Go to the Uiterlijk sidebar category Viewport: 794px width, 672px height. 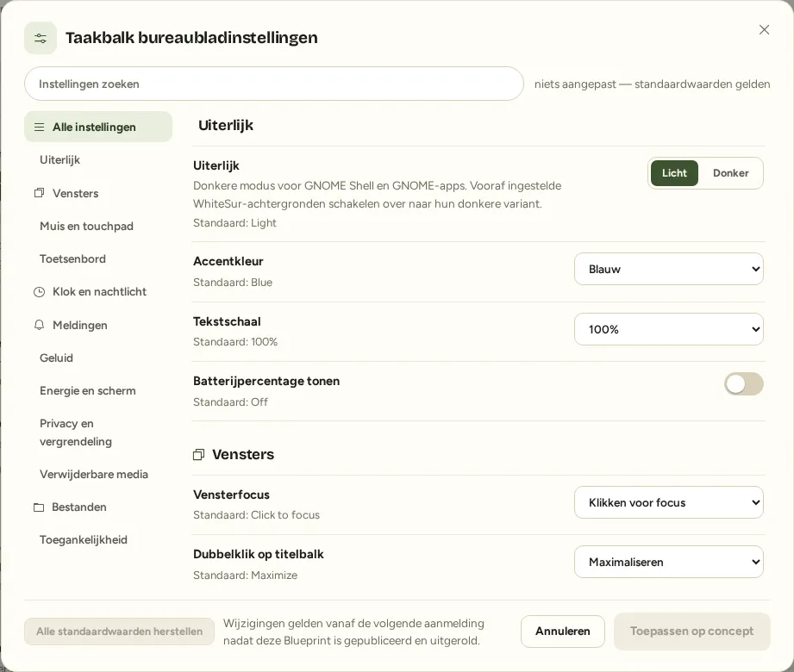(59, 160)
